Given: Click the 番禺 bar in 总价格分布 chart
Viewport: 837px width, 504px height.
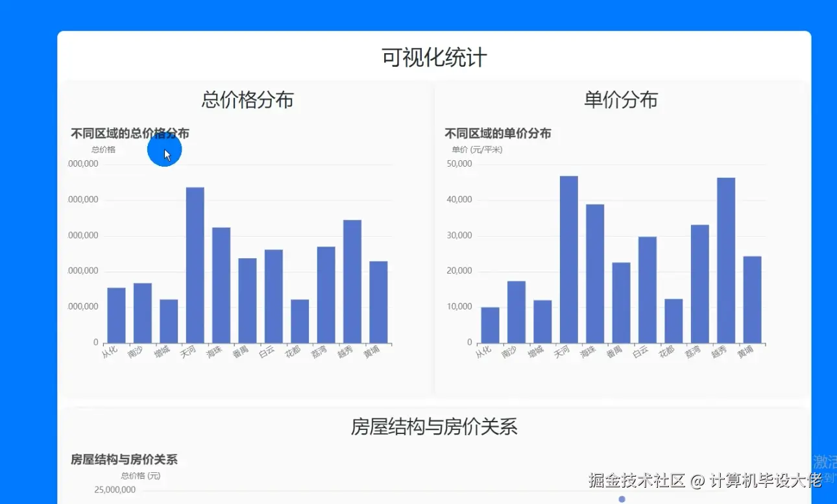Looking at the screenshot, I should [247, 298].
